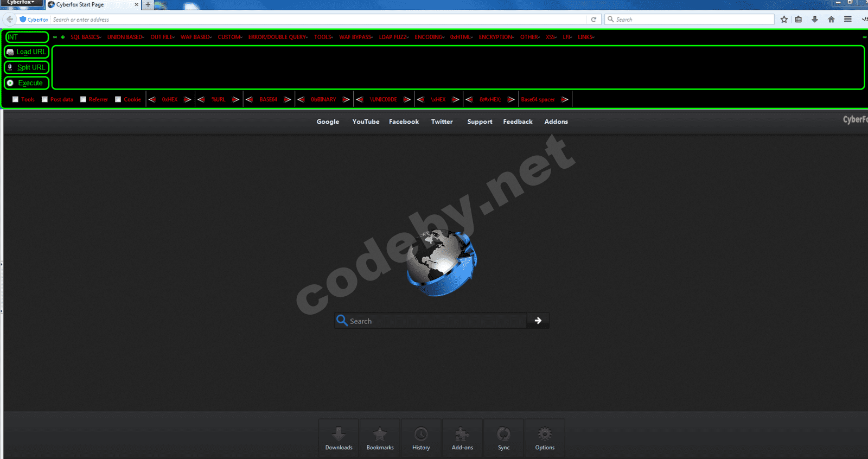Click right arrow beside 0xHEX
This screenshot has height=459, width=868.
tap(187, 99)
